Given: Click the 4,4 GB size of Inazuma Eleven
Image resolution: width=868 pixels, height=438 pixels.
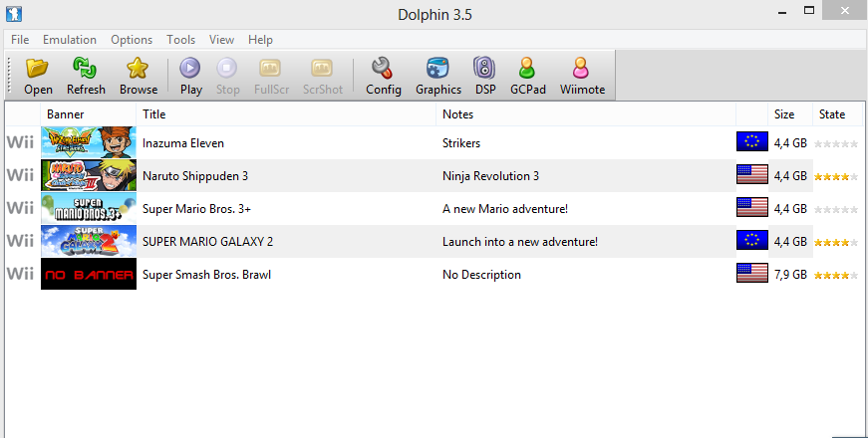Looking at the screenshot, I should (x=790, y=143).
